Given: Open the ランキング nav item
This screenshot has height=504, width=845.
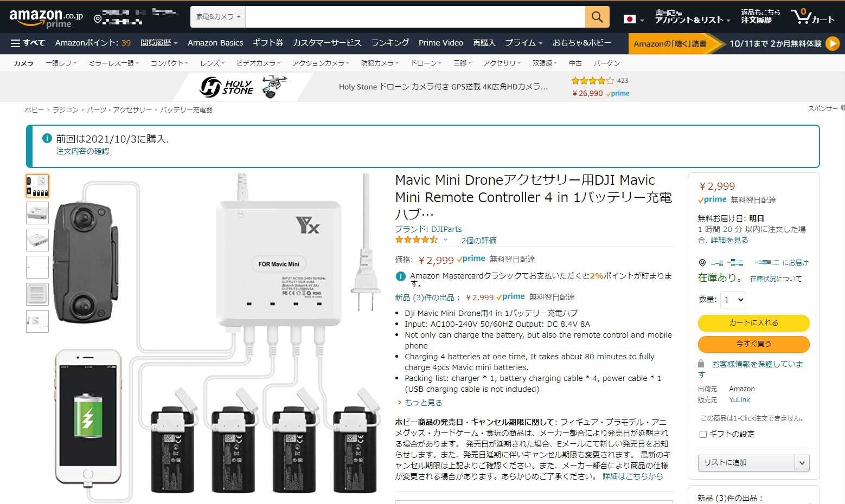Looking at the screenshot, I should point(390,43).
